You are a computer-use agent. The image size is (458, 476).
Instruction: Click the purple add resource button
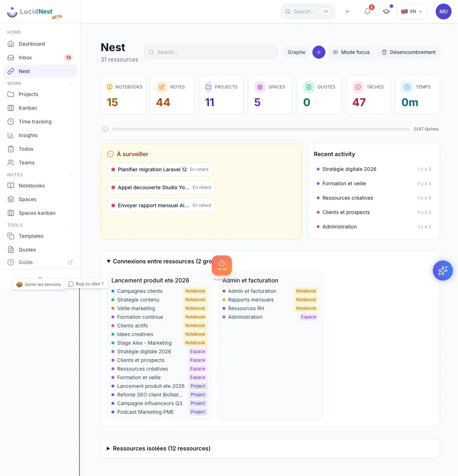(x=319, y=52)
